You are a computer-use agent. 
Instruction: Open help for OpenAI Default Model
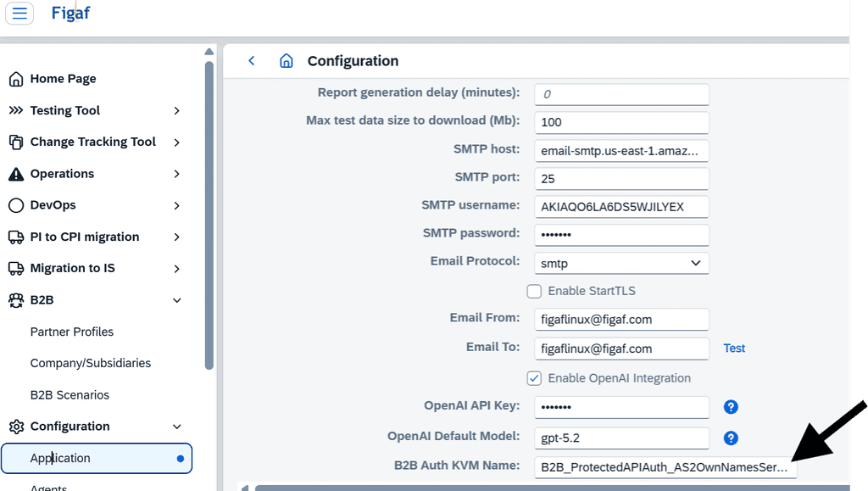[731, 438]
